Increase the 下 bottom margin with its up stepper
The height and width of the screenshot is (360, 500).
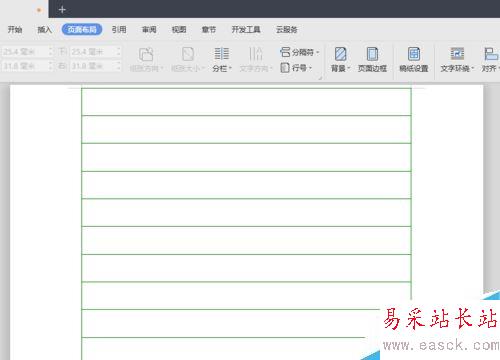[119, 50]
